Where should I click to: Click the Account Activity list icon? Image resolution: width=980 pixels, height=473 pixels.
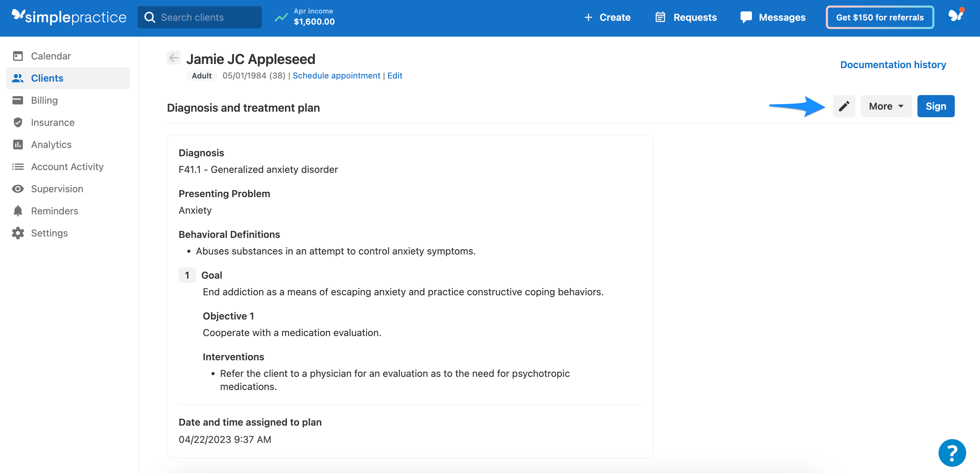[x=18, y=167]
